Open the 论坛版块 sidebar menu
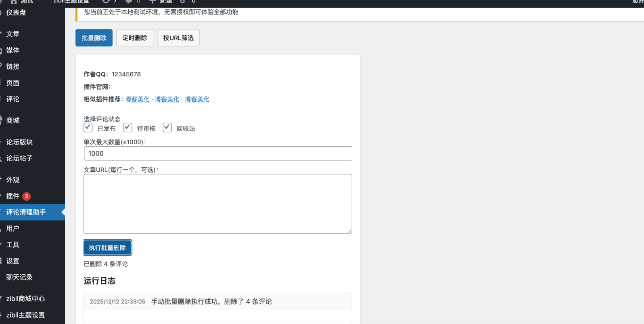Image resolution: width=644 pixels, height=324 pixels. click(x=32, y=142)
